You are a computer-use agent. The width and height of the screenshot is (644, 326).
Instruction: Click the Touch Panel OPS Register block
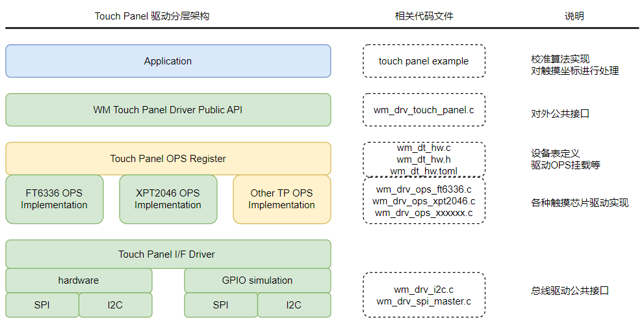coord(168,159)
